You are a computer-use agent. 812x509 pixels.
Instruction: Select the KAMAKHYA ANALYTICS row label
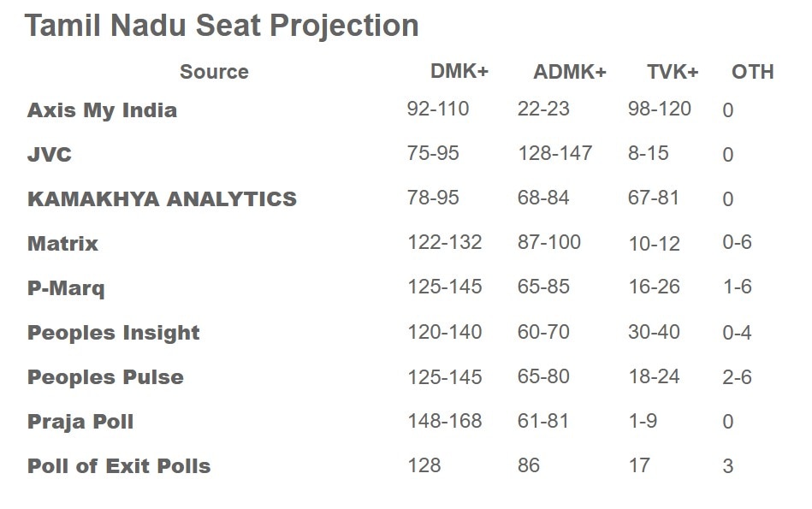[162, 199]
